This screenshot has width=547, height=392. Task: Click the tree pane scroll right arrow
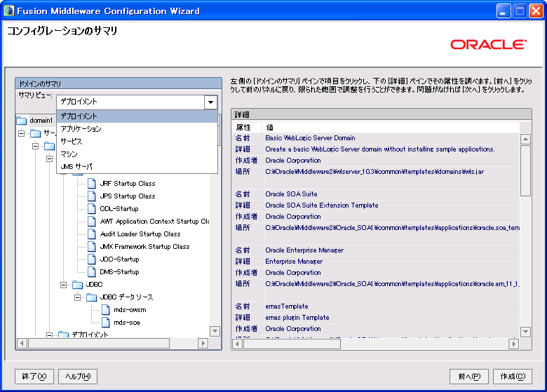pyautogui.click(x=203, y=343)
